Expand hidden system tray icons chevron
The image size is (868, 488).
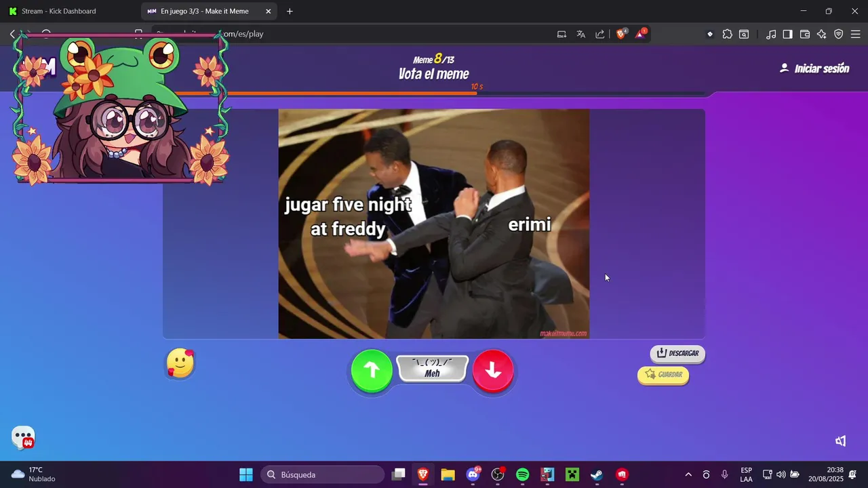click(x=688, y=474)
